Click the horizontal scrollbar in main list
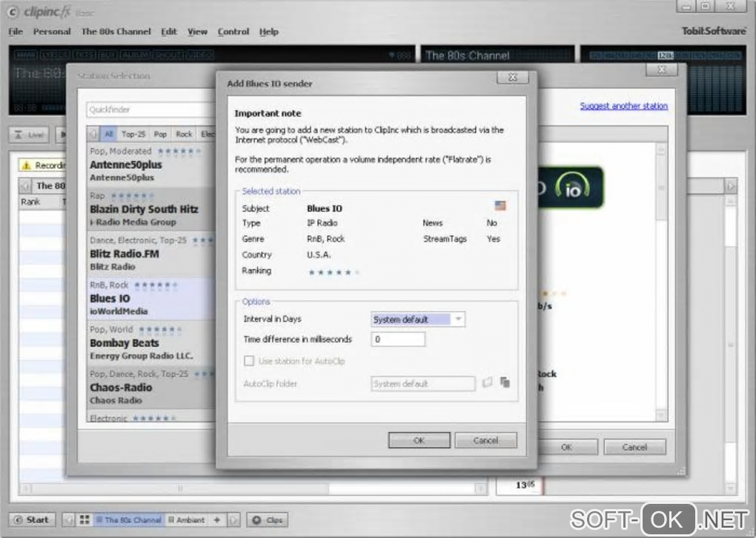 (253, 488)
